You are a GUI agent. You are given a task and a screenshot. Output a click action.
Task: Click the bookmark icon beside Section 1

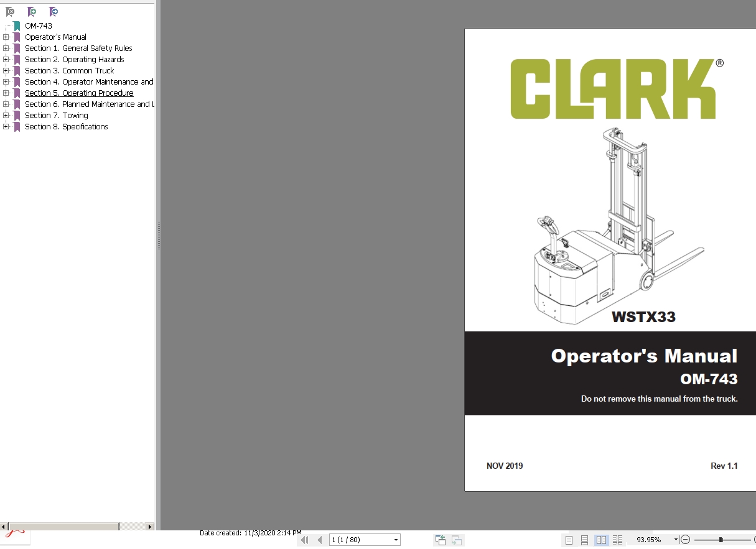[x=17, y=48]
